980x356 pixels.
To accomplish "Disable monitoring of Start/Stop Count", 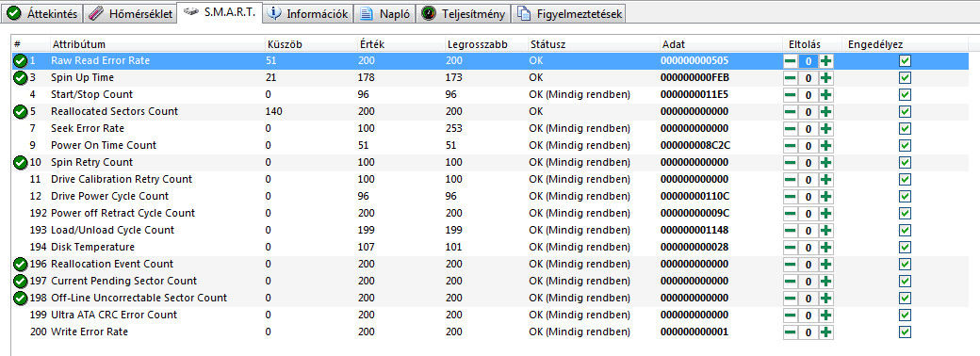I will pyautogui.click(x=905, y=94).
